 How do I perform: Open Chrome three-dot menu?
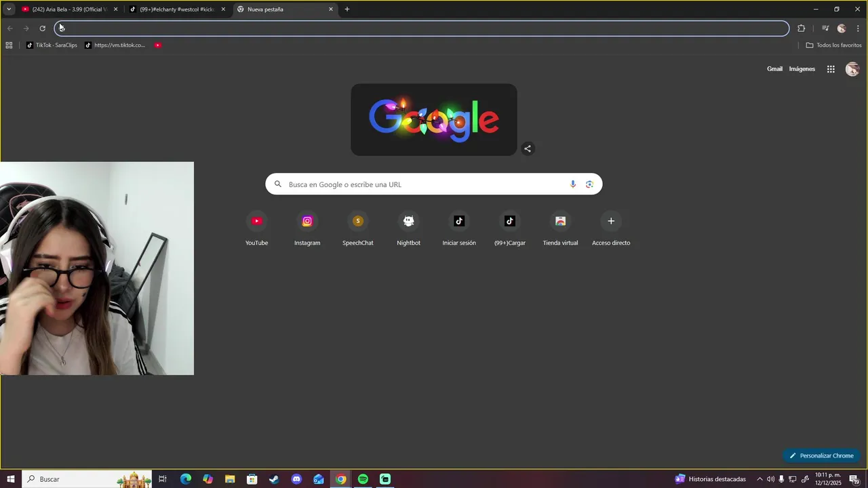pos(858,28)
